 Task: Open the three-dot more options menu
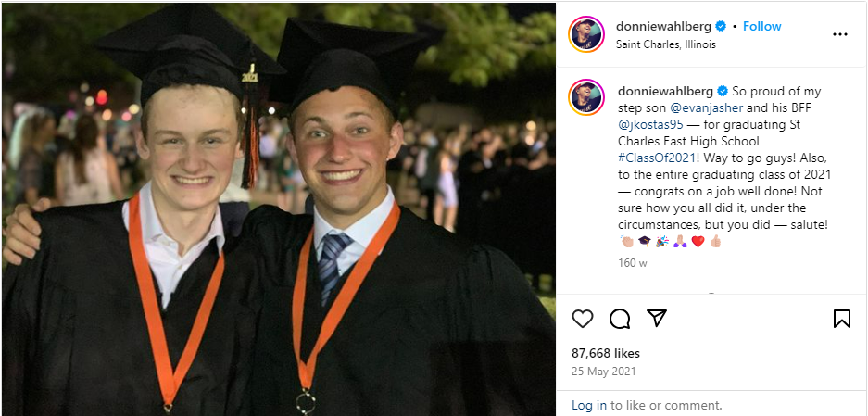pyautogui.click(x=839, y=34)
